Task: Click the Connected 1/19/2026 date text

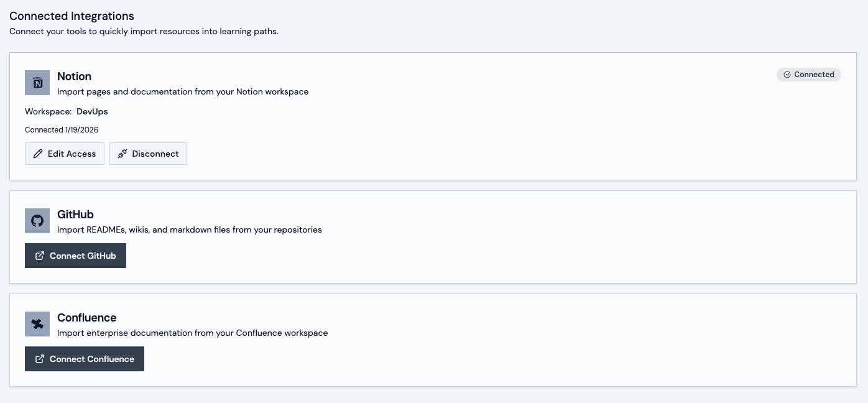Action: (x=62, y=130)
